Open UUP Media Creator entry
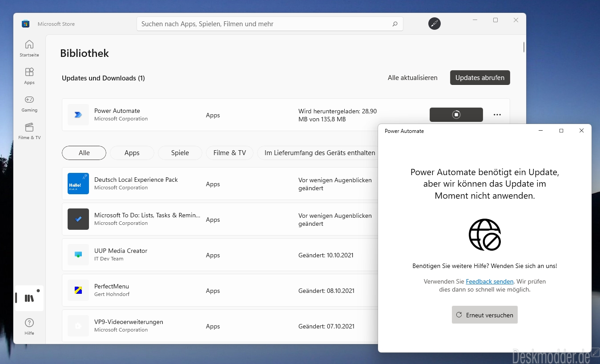 [220, 255]
